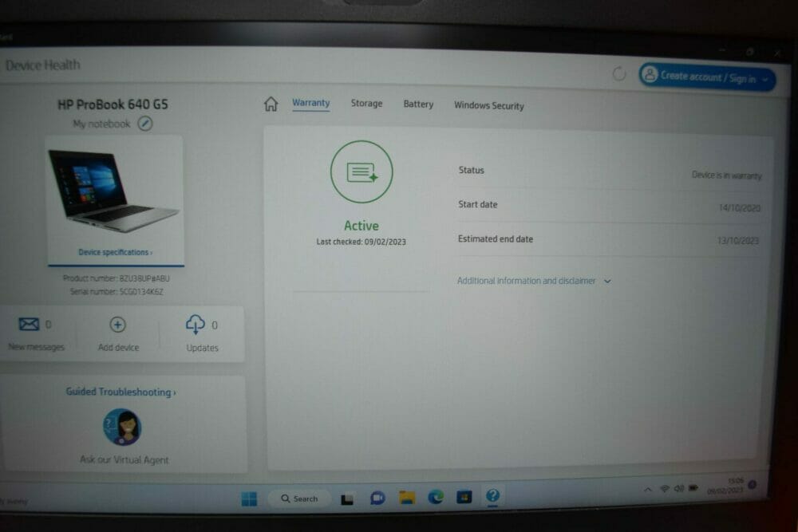Launch Microsoft Edge from the taskbar
The height and width of the screenshot is (532, 798).
click(436, 496)
